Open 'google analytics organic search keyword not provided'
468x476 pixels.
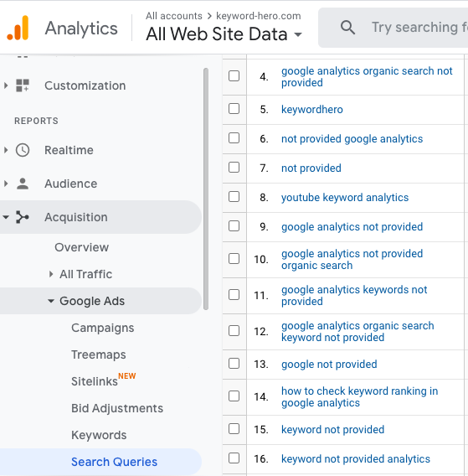coord(357,332)
